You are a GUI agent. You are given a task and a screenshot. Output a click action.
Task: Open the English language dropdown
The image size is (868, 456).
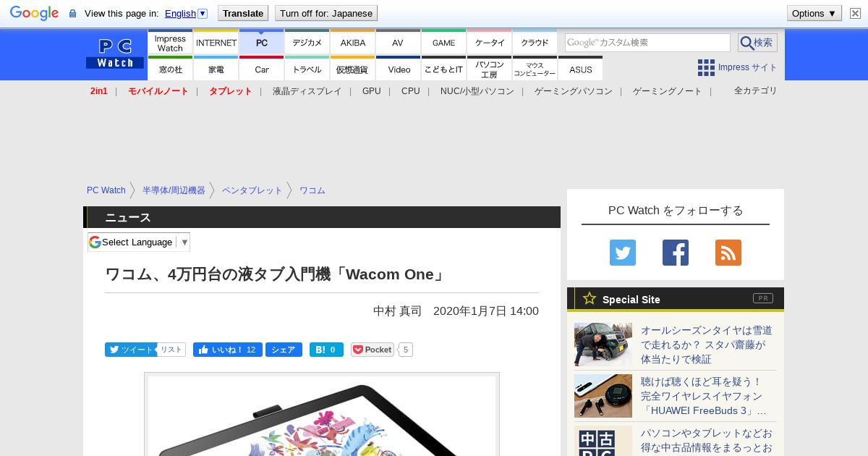pos(186,13)
